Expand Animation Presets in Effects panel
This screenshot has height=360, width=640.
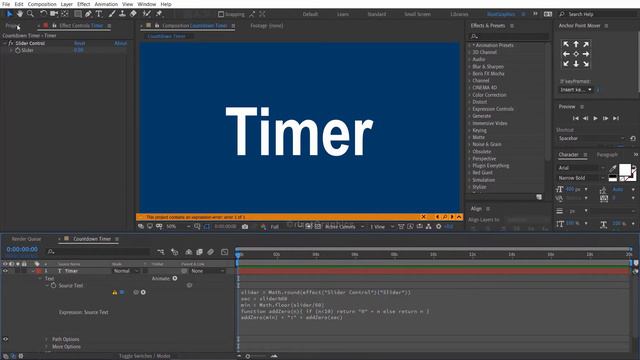click(469, 45)
